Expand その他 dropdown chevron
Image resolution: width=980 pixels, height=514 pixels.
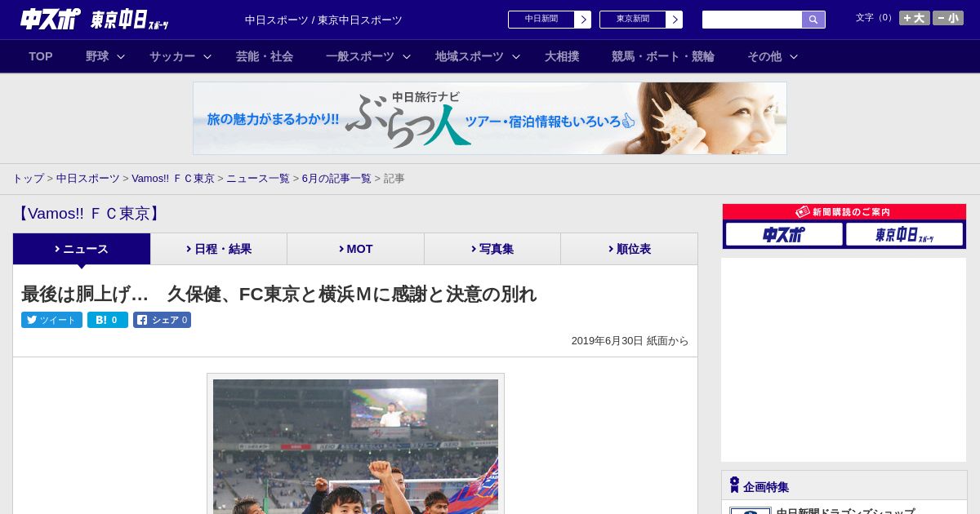pyautogui.click(x=794, y=56)
